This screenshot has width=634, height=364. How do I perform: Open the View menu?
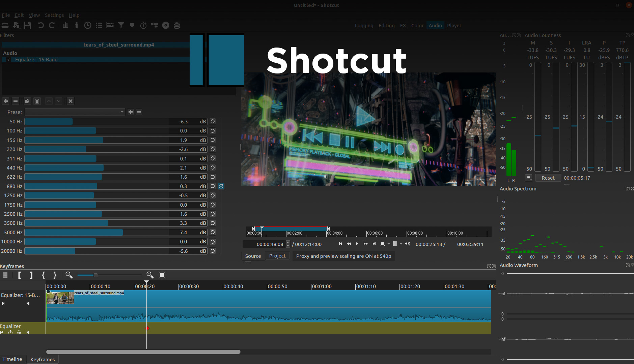[34, 15]
